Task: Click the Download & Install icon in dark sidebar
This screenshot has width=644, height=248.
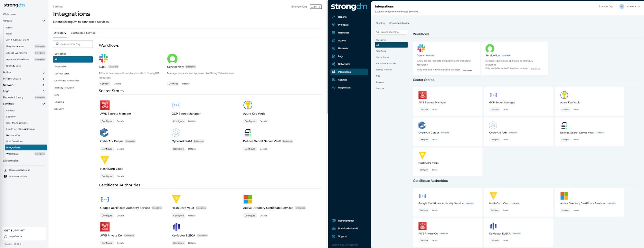Action: (334, 228)
